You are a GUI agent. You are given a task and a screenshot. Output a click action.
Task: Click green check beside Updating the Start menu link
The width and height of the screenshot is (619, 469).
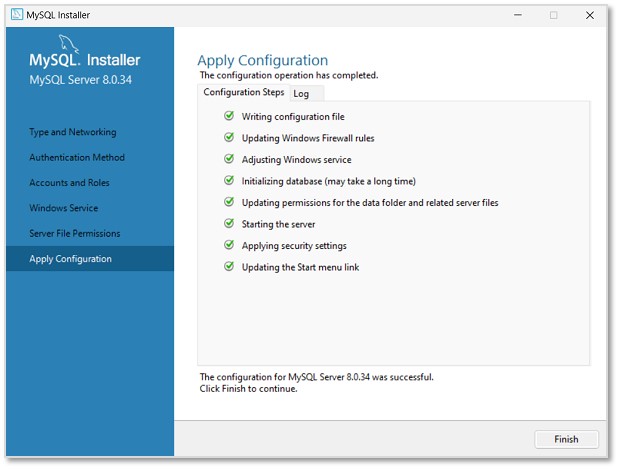point(229,267)
